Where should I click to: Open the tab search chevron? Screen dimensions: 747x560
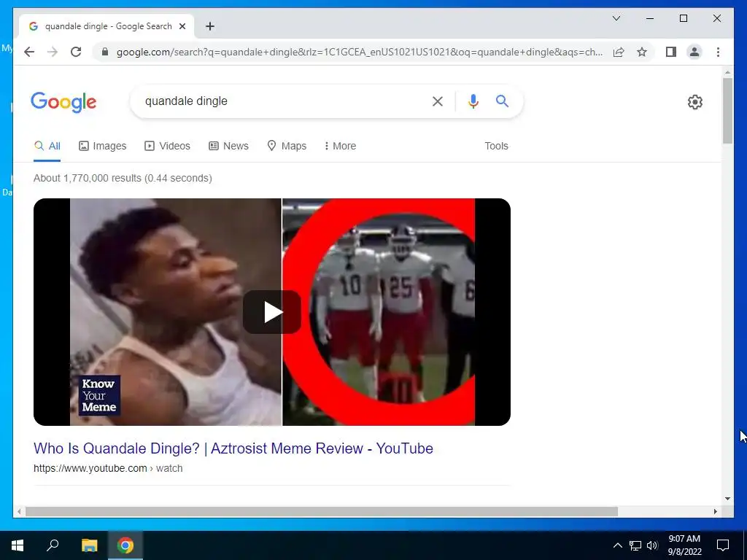616,18
